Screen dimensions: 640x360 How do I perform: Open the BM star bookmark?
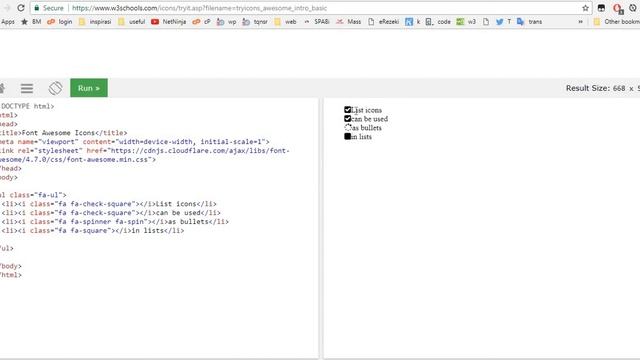tap(31, 22)
